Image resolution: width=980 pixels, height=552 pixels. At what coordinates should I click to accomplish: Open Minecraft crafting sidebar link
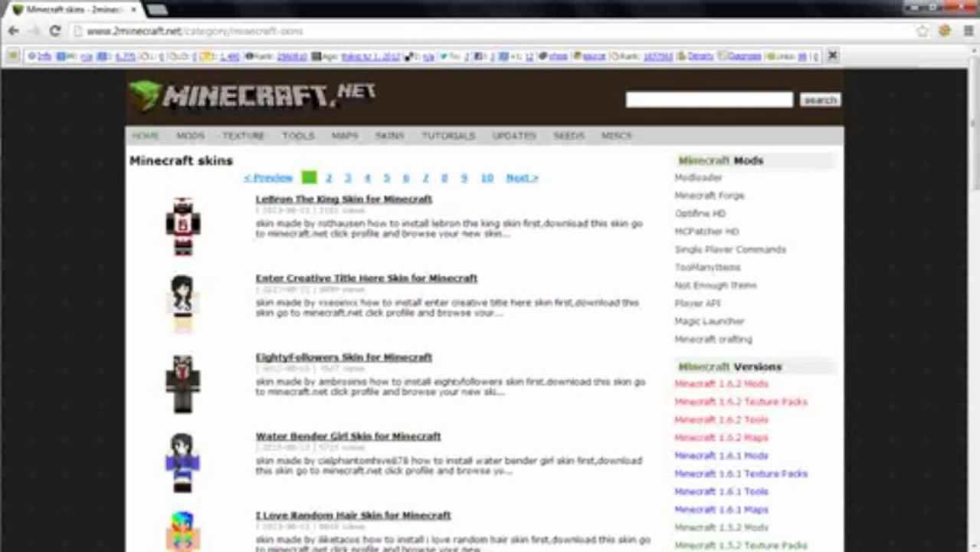coord(713,340)
